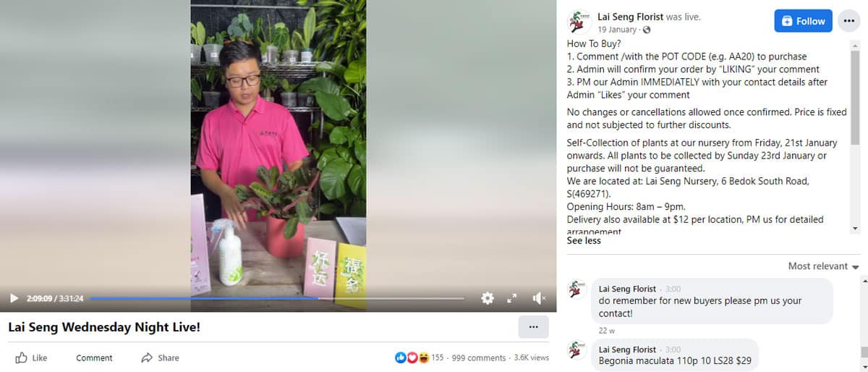Viewport: 868px width, 372px height.
Task: Click the description scrollbar down arrow
Action: tap(855, 228)
